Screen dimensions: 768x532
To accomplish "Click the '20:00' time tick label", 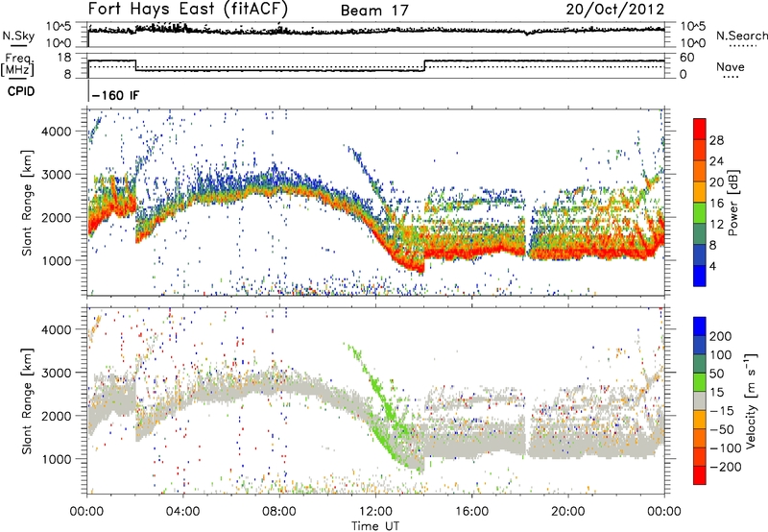I will click(x=568, y=512).
